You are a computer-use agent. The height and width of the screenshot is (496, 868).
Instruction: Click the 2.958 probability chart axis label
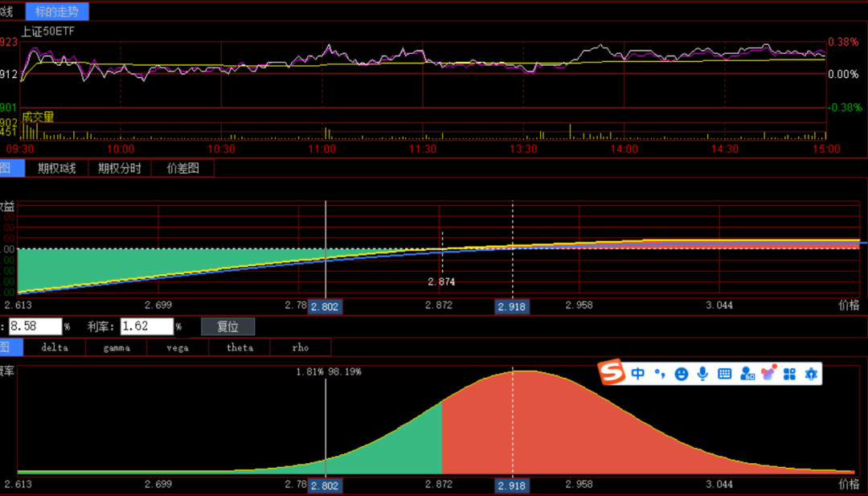[x=579, y=484]
